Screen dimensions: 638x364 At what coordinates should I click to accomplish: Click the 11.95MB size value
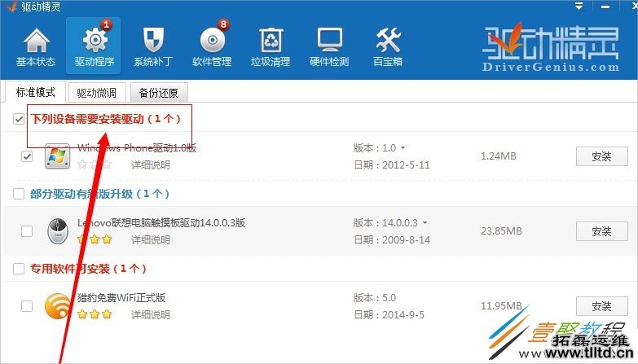click(x=501, y=306)
